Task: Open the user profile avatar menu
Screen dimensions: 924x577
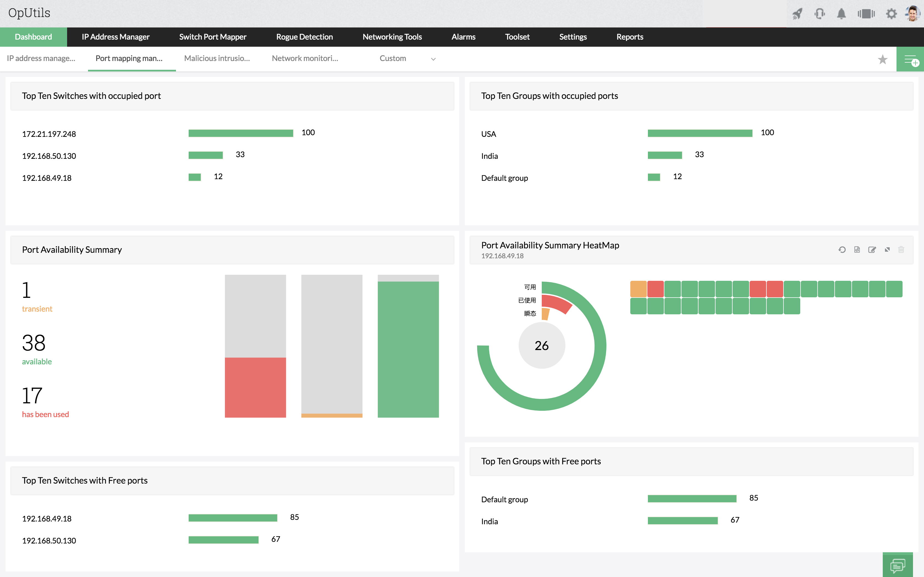Action: (912, 14)
